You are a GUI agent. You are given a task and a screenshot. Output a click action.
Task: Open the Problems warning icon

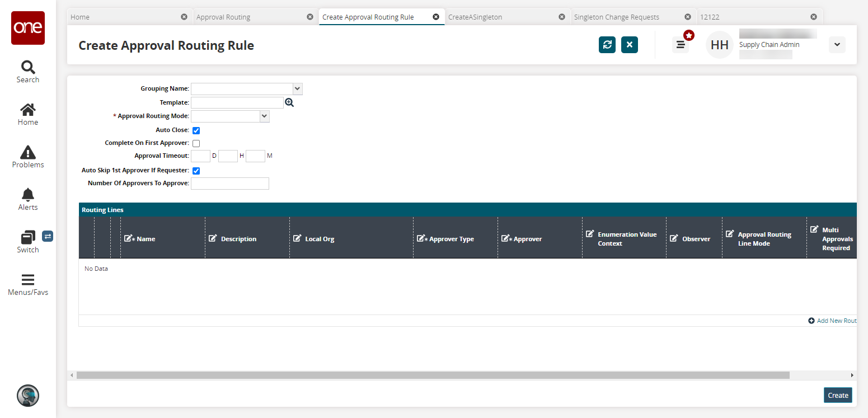27,152
